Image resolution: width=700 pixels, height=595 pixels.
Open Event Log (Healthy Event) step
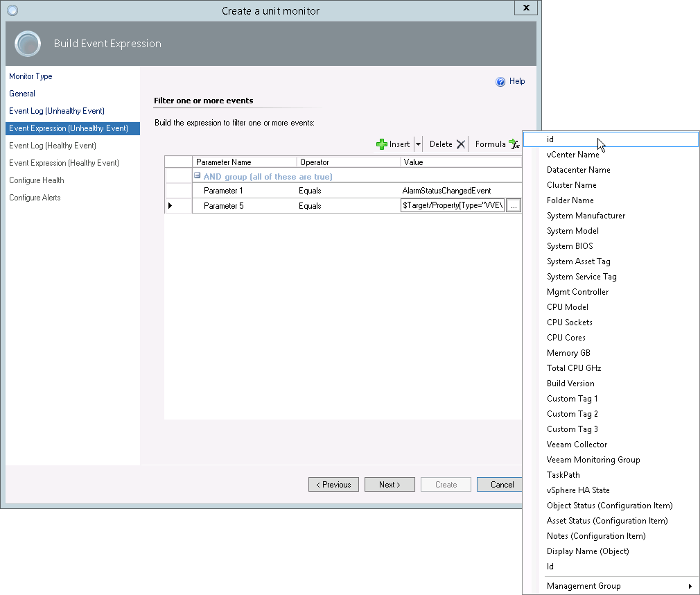(53, 146)
